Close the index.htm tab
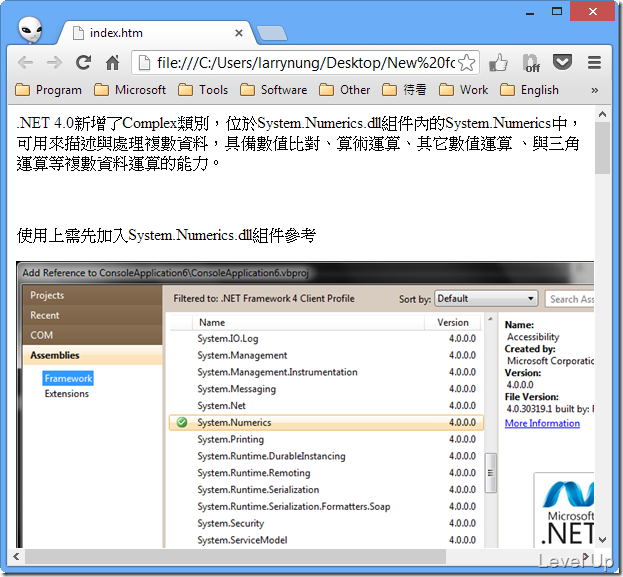 (x=238, y=33)
